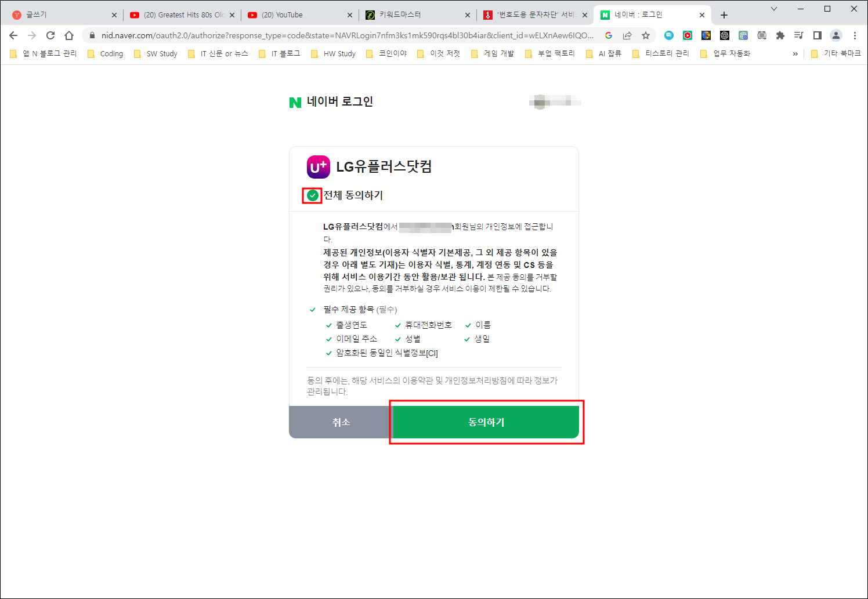Open the media controls icon

tap(799, 35)
